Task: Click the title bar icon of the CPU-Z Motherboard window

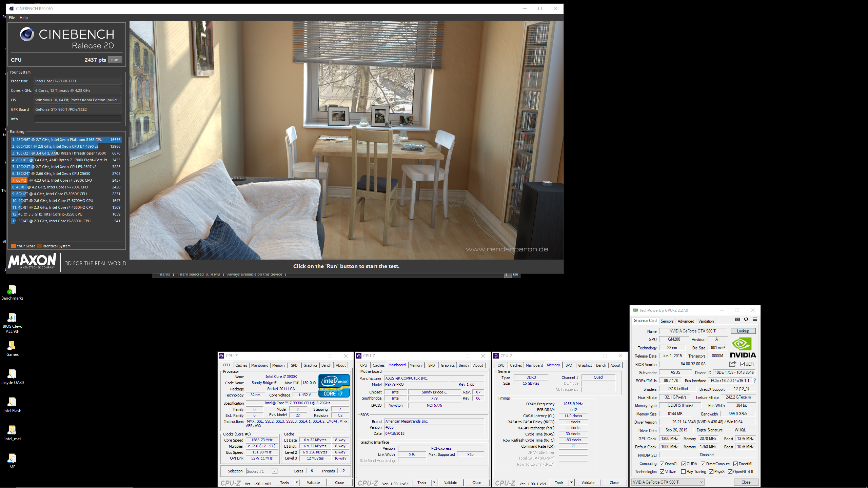Action: tap(359, 355)
